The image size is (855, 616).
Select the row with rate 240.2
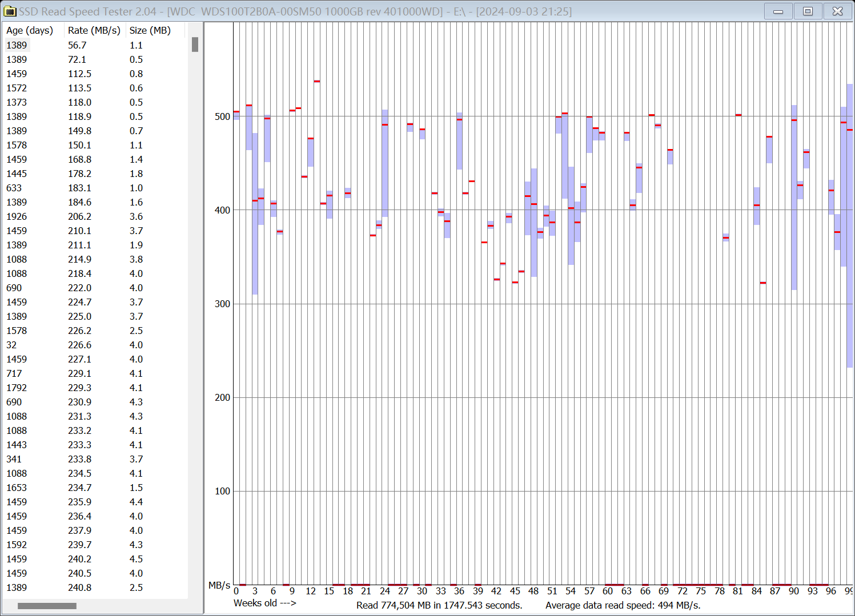coord(95,559)
